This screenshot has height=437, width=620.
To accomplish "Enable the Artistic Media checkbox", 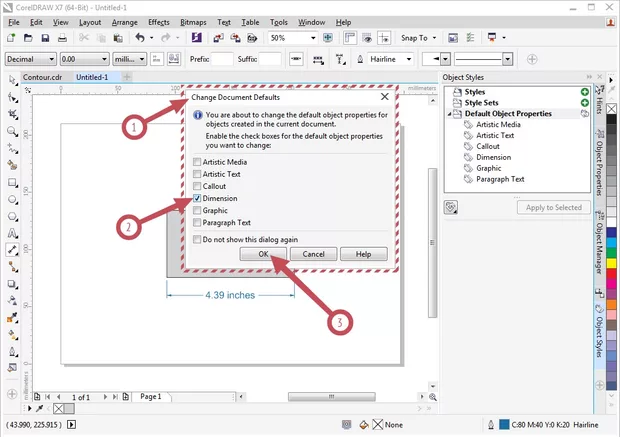I will (197, 162).
